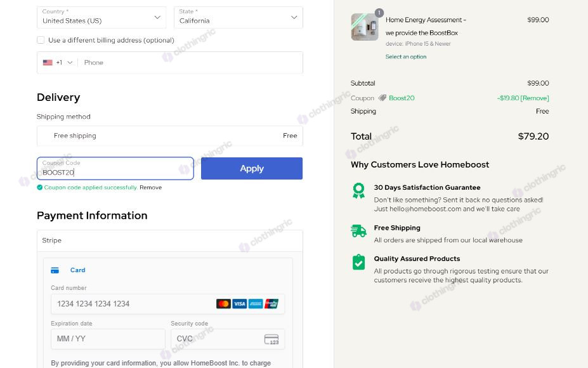Screen dimensions: 588x368
Task: Open the State dropdown
Action: tap(238, 17)
